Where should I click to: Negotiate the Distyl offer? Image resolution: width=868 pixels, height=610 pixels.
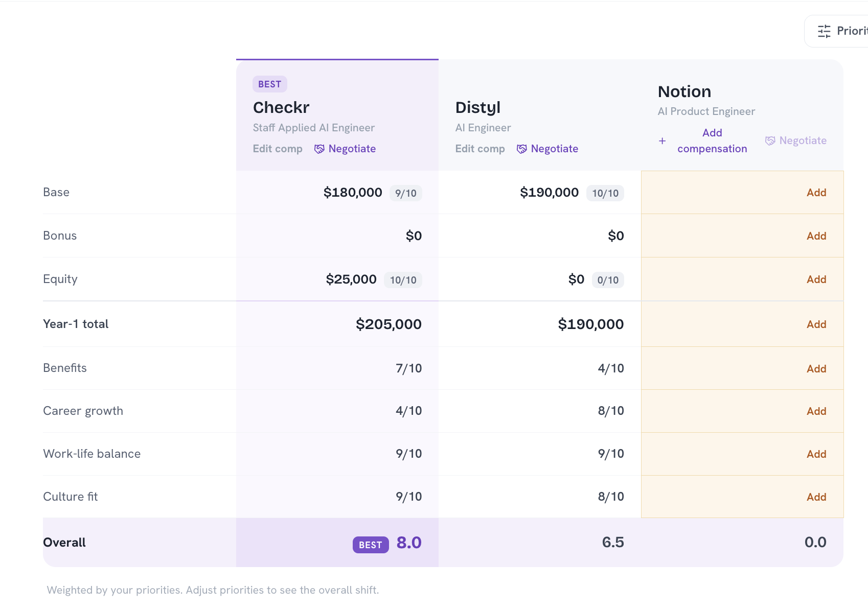[547, 149]
